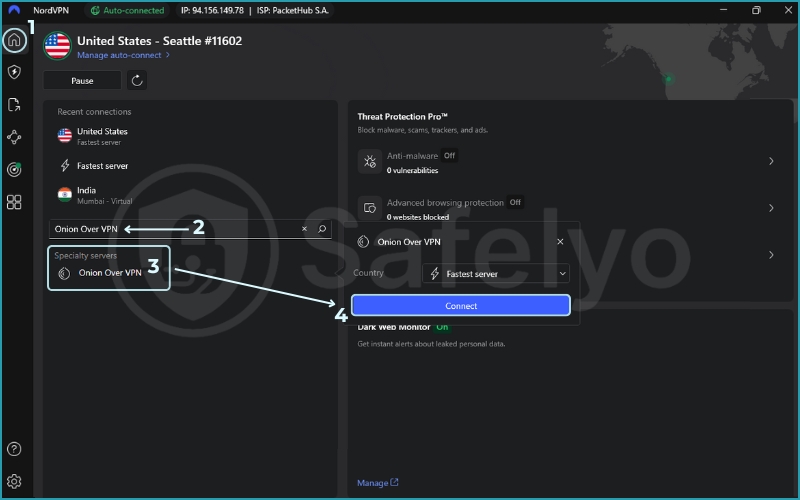Close the Onion Over VPN popup

pos(560,242)
